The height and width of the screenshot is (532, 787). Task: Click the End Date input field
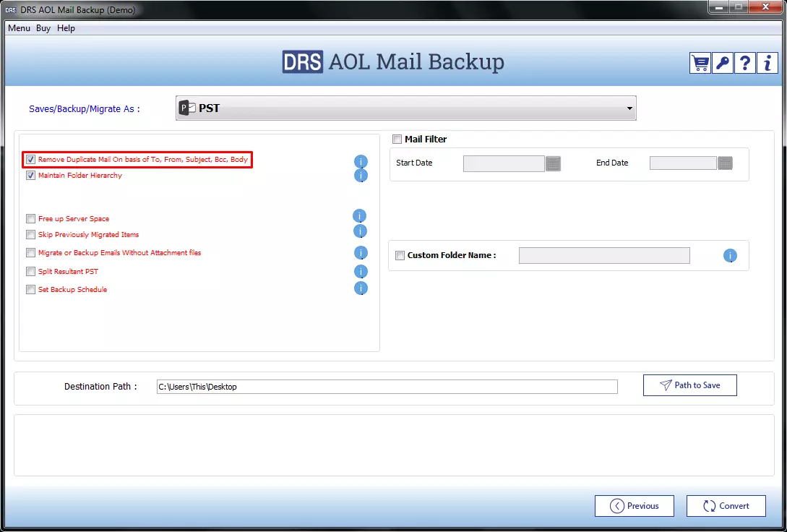(683, 163)
